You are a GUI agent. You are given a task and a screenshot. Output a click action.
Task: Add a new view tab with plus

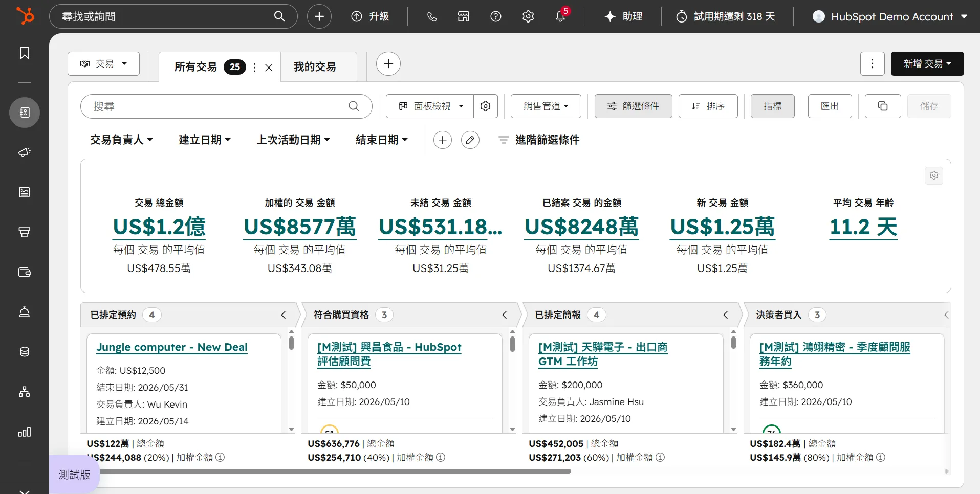388,64
